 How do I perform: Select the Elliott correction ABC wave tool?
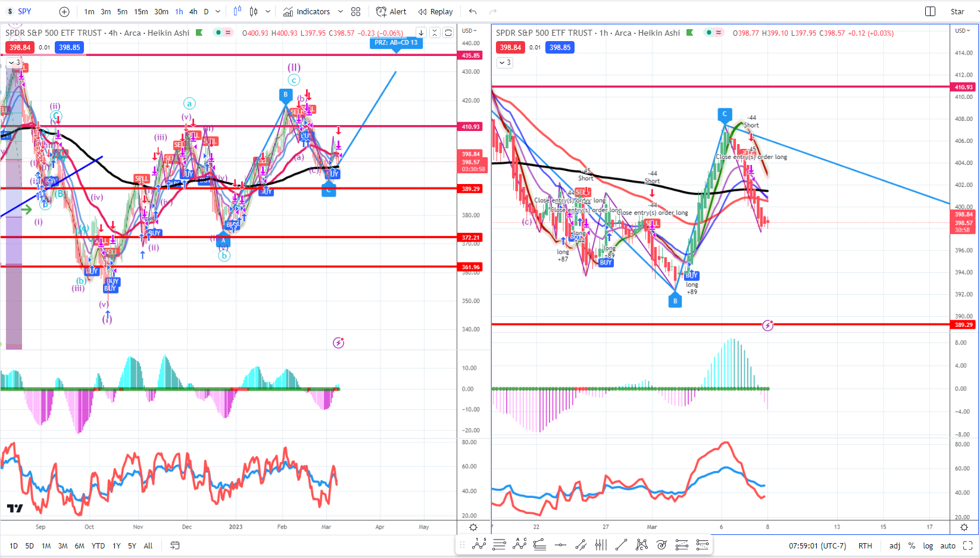520,544
